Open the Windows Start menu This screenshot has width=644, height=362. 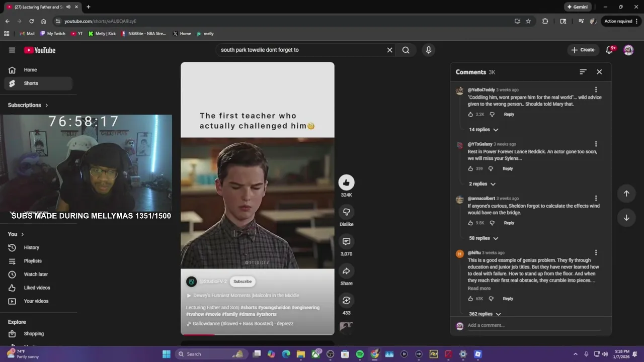tap(167, 354)
